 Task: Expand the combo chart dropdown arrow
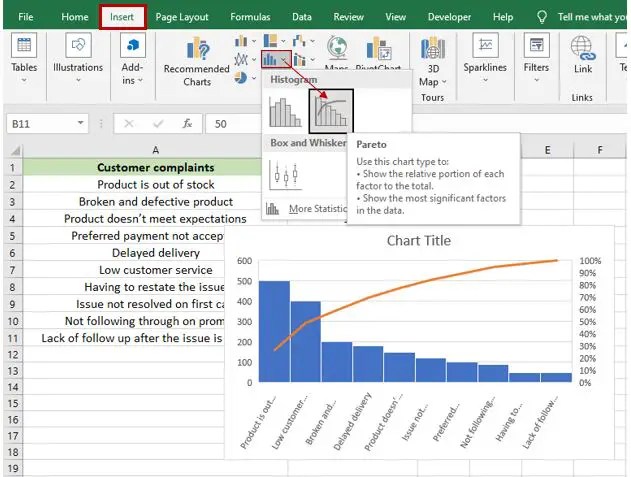tap(312, 60)
